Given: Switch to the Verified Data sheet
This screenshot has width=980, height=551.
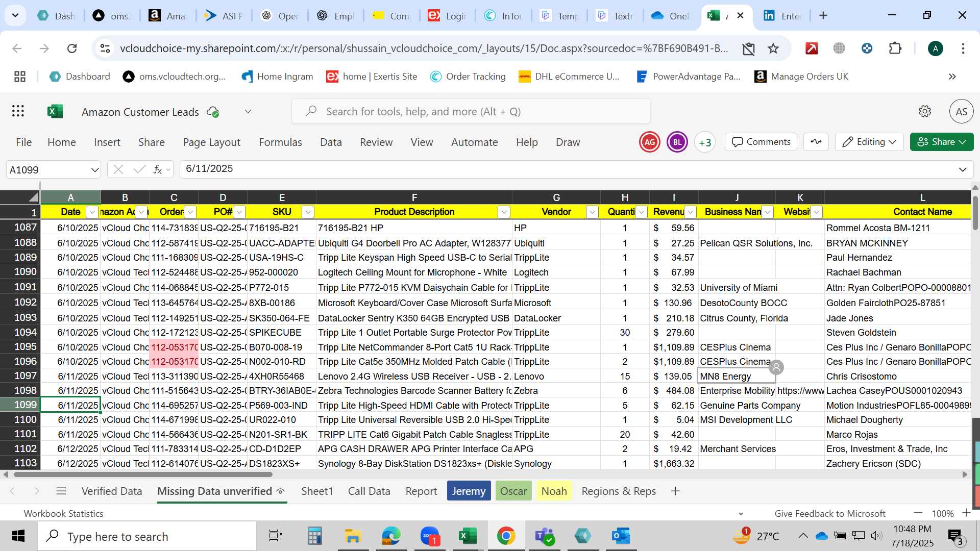Looking at the screenshot, I should tap(112, 491).
